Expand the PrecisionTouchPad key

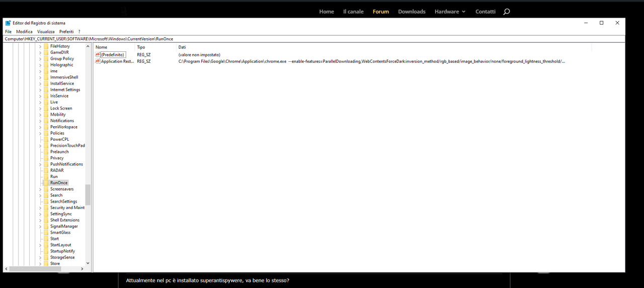40,145
